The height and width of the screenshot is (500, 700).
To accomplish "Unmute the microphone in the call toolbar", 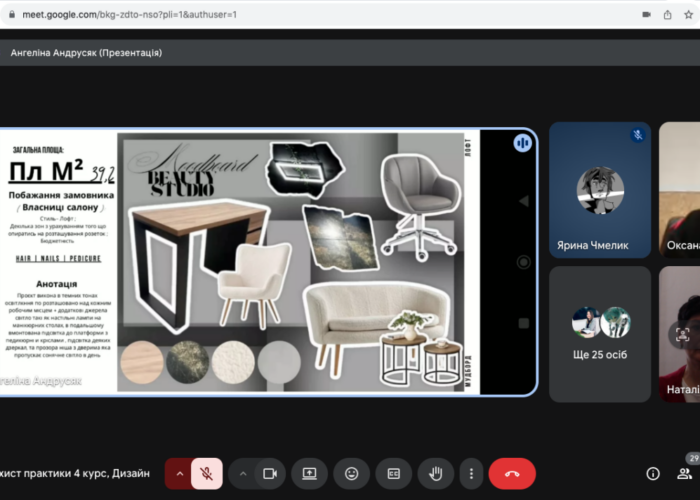I will (206, 473).
